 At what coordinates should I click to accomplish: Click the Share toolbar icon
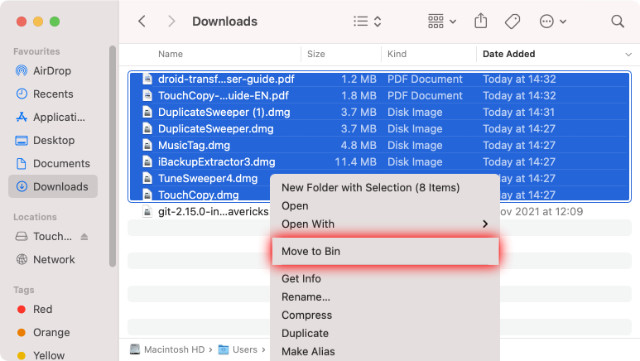481,21
